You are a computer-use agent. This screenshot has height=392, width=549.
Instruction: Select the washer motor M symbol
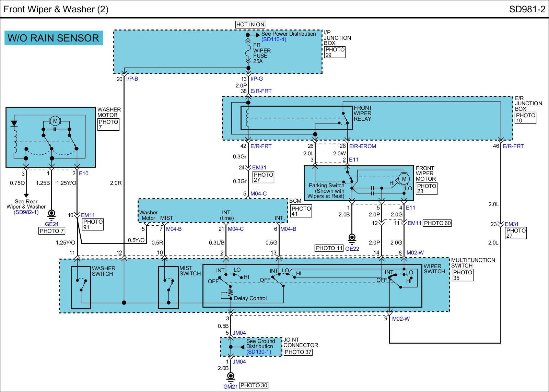pyautogui.click(x=55, y=121)
